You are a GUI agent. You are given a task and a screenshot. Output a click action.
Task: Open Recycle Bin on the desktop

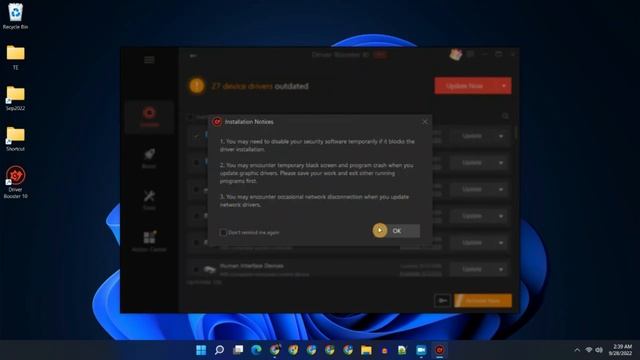(x=16, y=16)
